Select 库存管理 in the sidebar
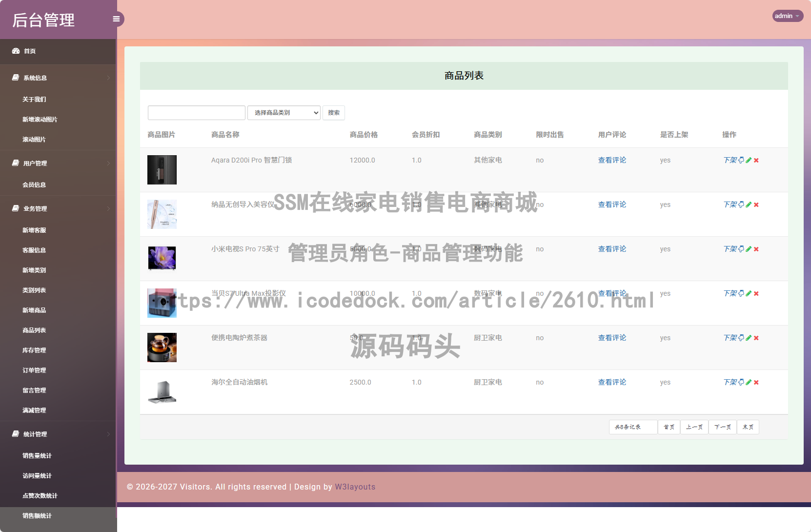811x532 pixels. point(34,350)
